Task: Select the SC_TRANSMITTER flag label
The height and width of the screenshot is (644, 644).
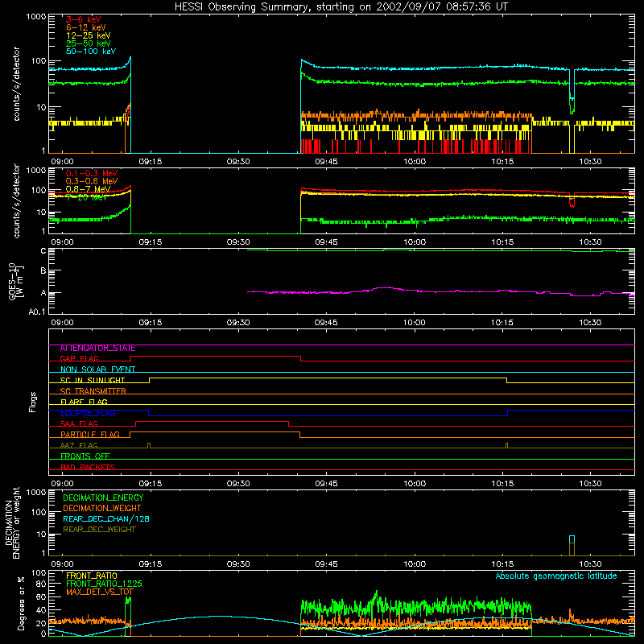Action: point(93,390)
